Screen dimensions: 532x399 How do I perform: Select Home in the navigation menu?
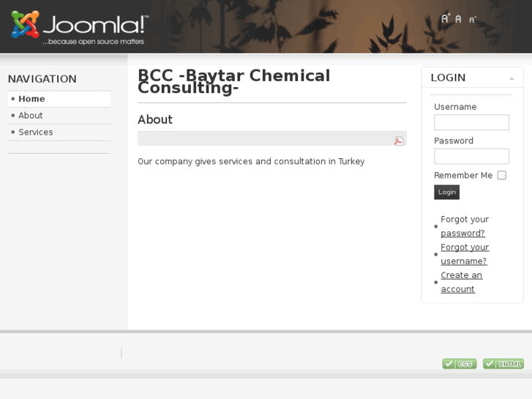coord(31,99)
